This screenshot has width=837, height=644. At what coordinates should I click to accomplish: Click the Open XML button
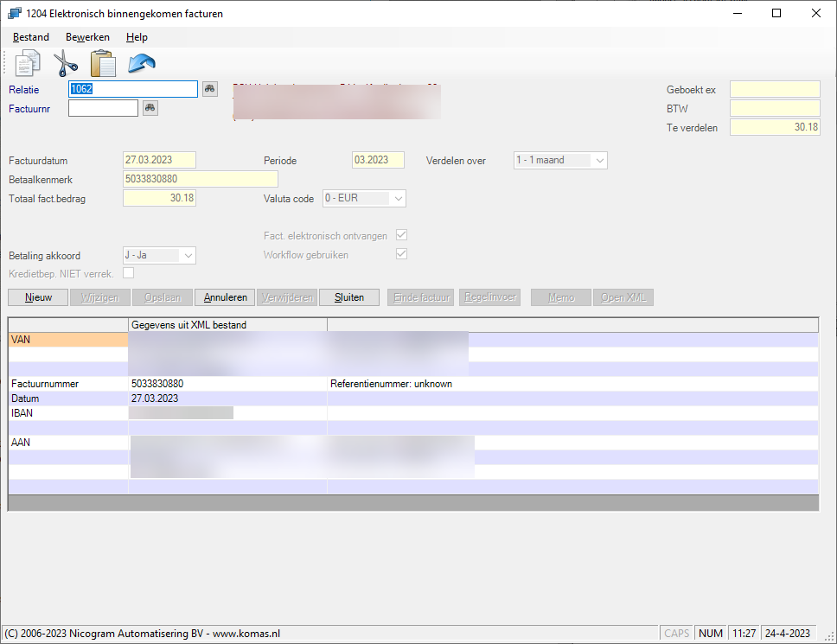[x=623, y=297]
